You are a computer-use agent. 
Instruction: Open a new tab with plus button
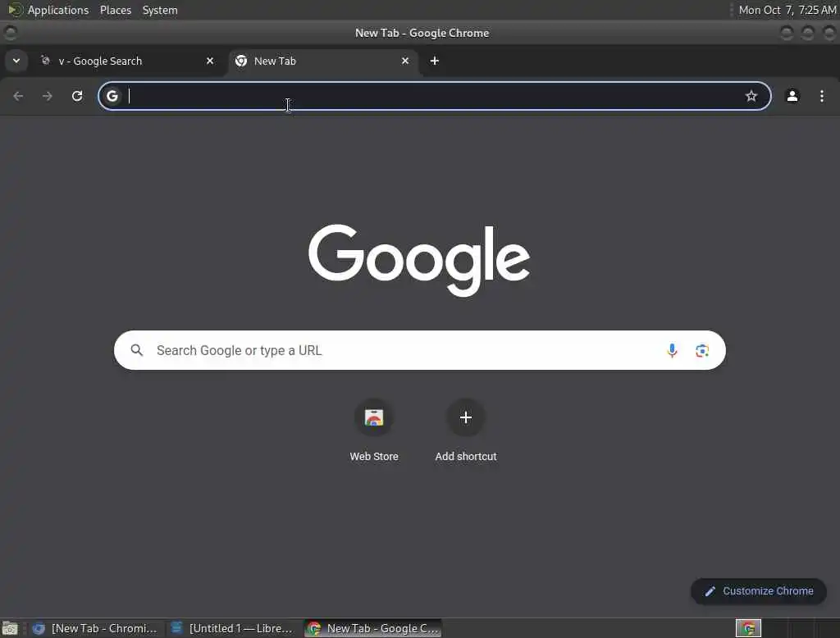tap(435, 61)
